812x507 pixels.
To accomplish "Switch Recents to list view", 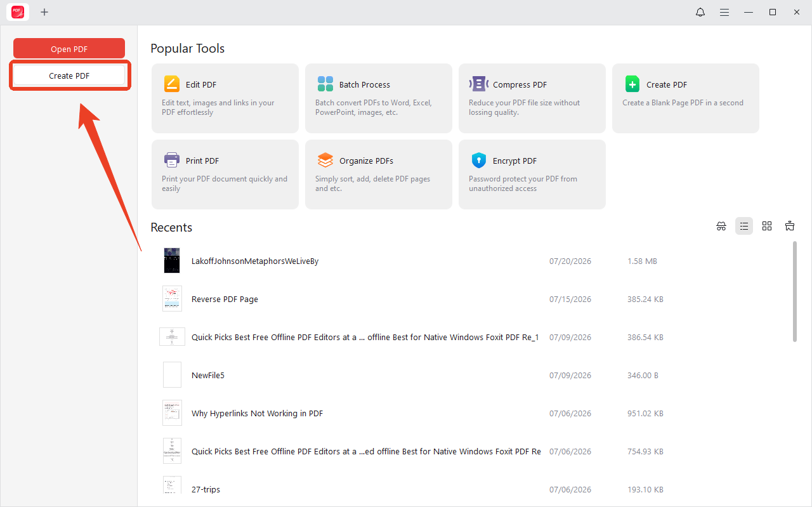I will tap(744, 226).
